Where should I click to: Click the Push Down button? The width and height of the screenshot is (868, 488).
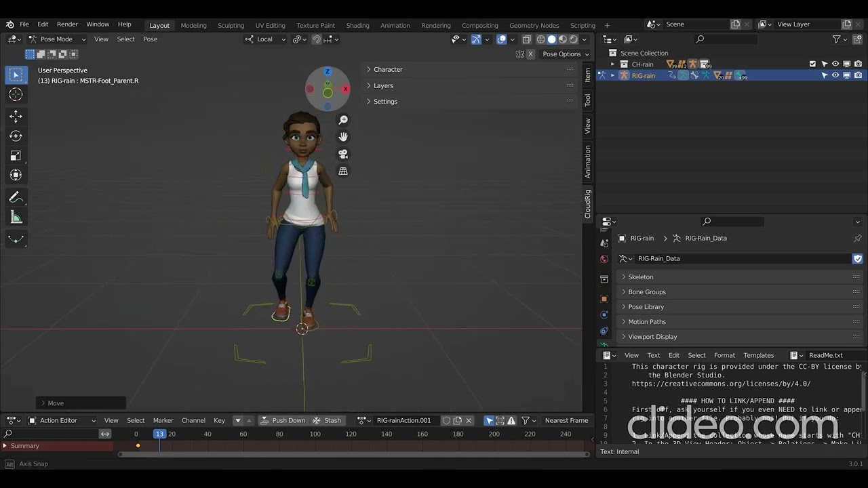coord(283,420)
